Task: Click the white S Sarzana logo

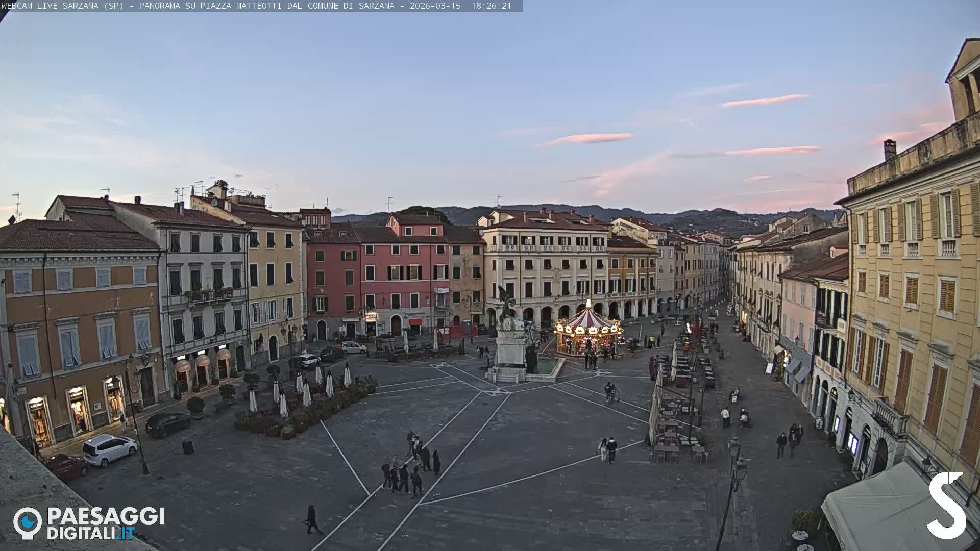Action: pos(947,506)
